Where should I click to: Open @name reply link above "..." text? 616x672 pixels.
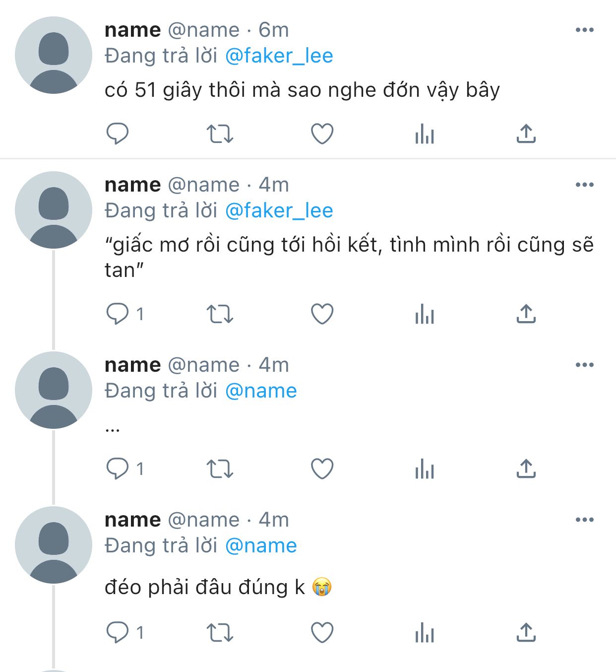click(x=261, y=391)
